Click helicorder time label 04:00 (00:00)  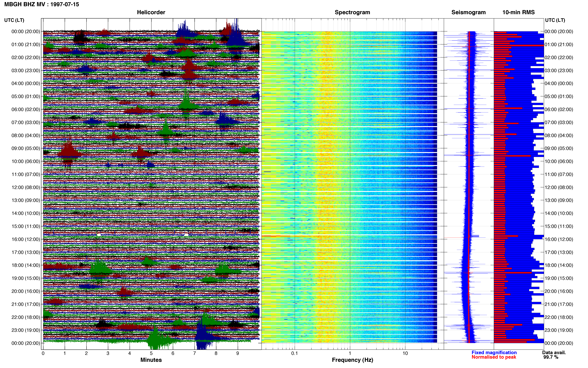(26, 83)
